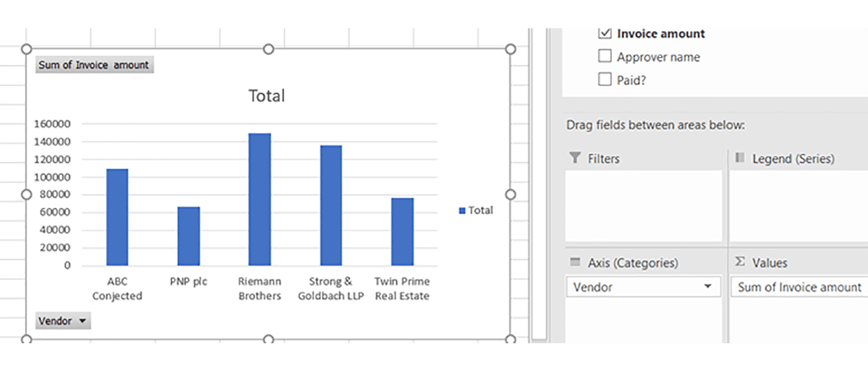Viewport: 868px width, 372px height.
Task: Click the chart's top-center resize handle
Action: [x=268, y=49]
